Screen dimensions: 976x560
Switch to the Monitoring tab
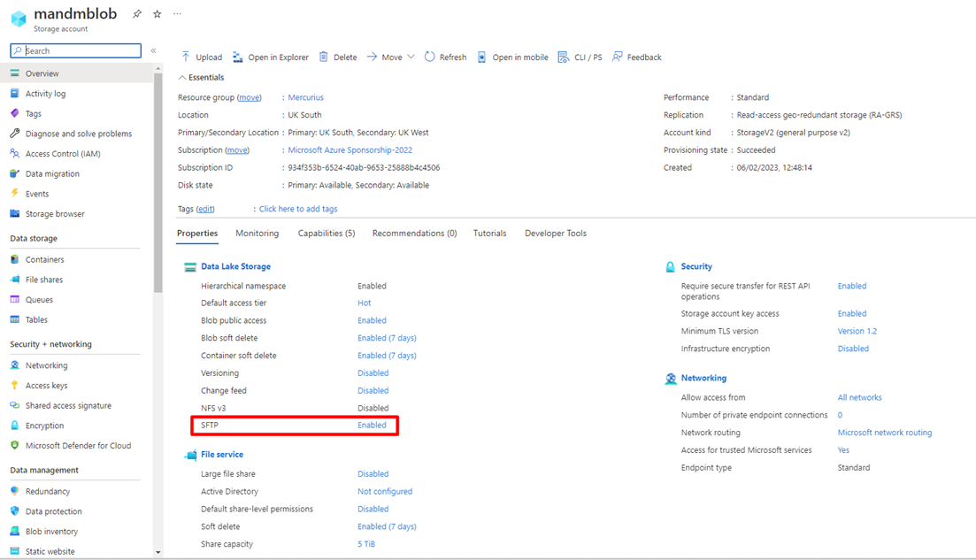[257, 234]
